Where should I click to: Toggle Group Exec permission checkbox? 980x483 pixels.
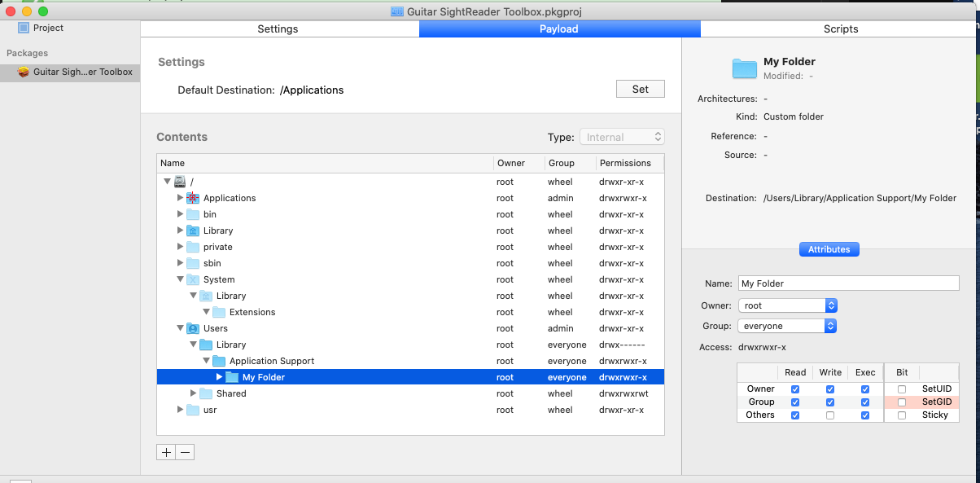[x=864, y=402]
